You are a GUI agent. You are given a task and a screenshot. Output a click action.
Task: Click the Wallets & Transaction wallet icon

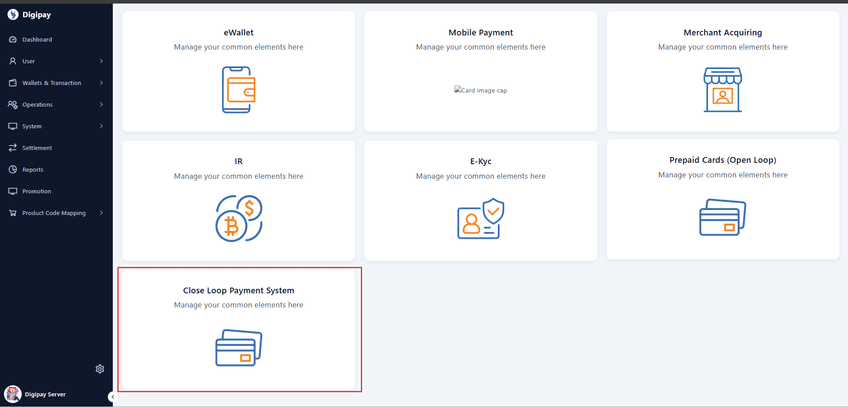[x=13, y=83]
